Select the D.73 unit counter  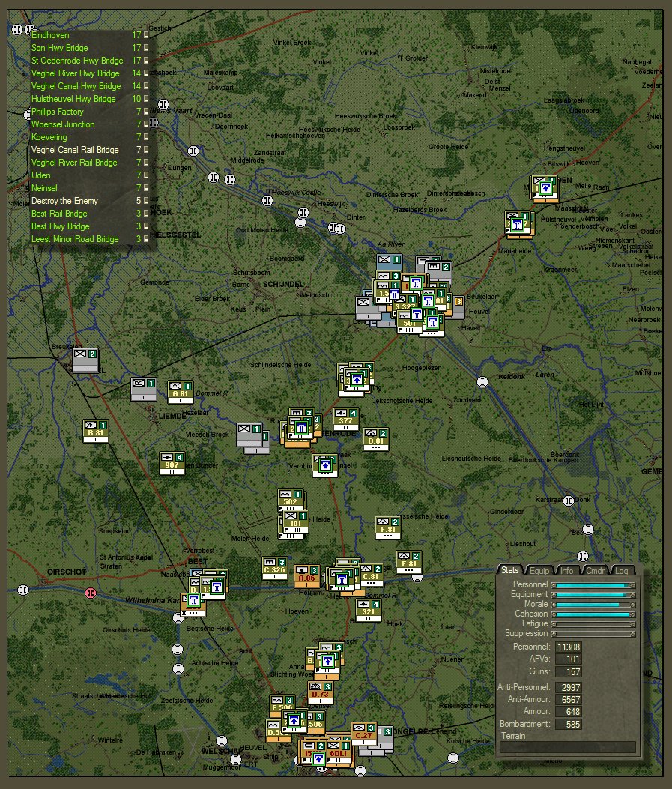320,692
